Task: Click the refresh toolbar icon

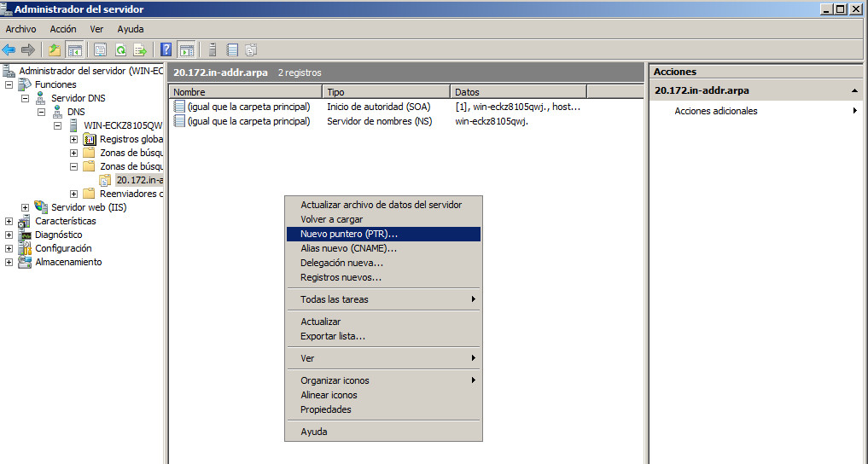Action: pos(120,49)
